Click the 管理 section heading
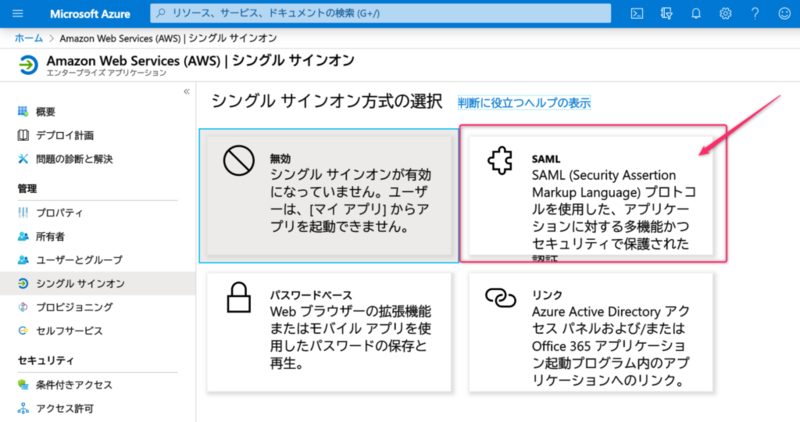 pyautogui.click(x=27, y=189)
